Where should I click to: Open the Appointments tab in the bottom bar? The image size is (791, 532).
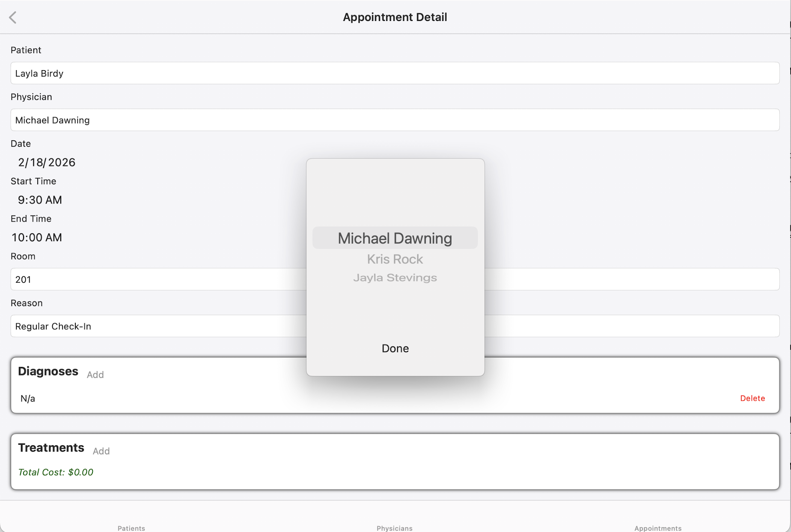(x=657, y=528)
